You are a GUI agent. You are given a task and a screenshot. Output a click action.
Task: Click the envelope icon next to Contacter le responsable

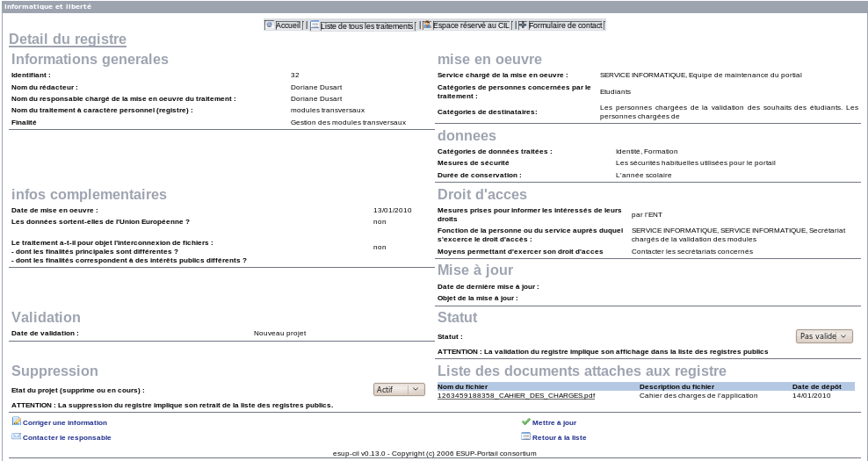pyautogui.click(x=17, y=436)
